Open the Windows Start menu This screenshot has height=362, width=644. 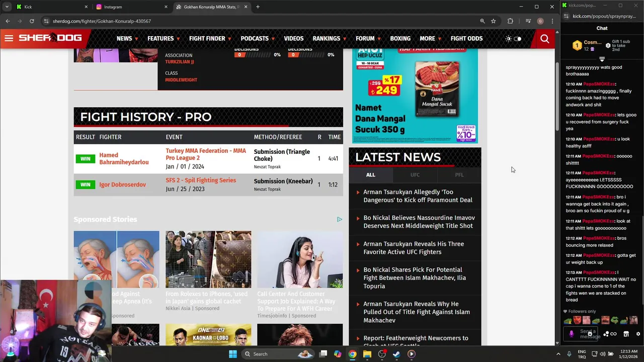click(x=232, y=354)
